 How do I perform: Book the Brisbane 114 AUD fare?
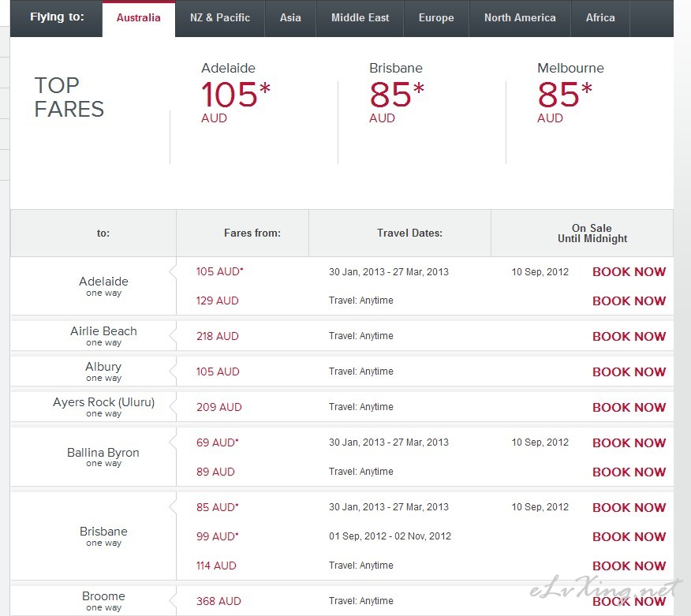tap(629, 566)
